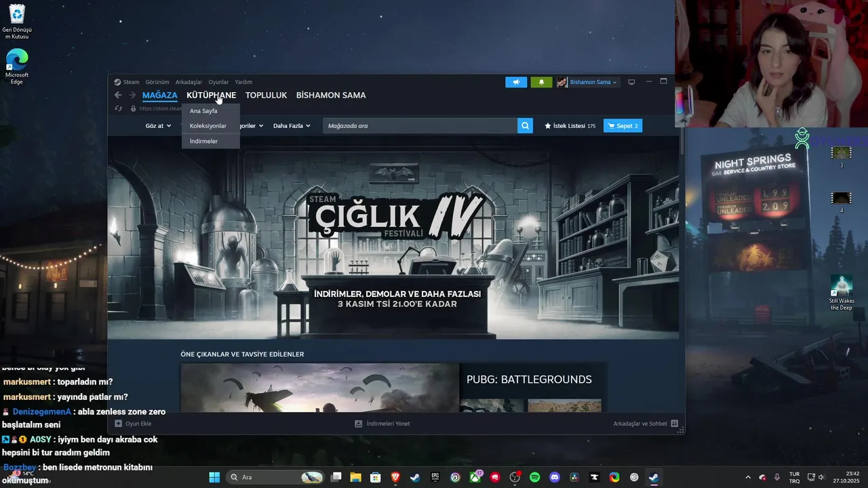Open the Görünüm menu

point(157,82)
